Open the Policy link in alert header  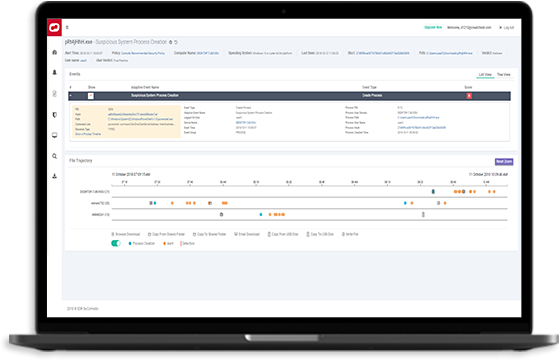pos(143,53)
